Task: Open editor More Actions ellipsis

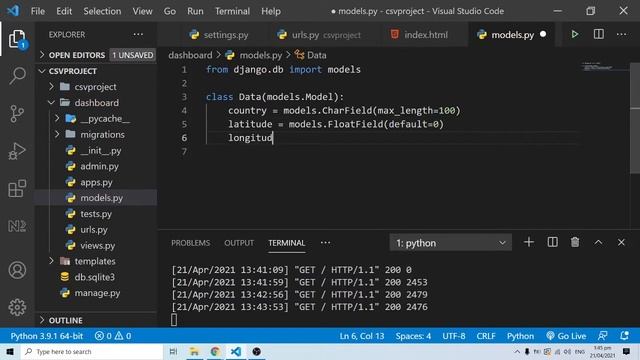Action: [621, 35]
